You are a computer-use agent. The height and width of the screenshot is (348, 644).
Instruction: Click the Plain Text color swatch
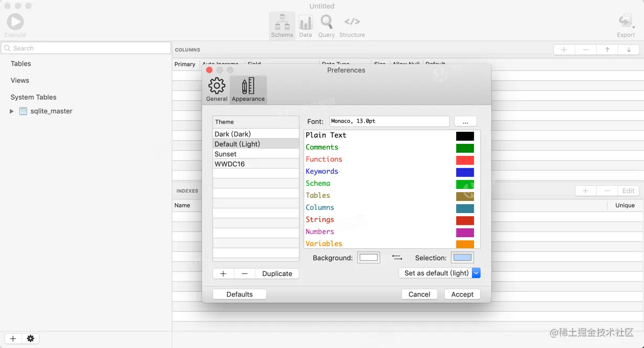[465, 136]
